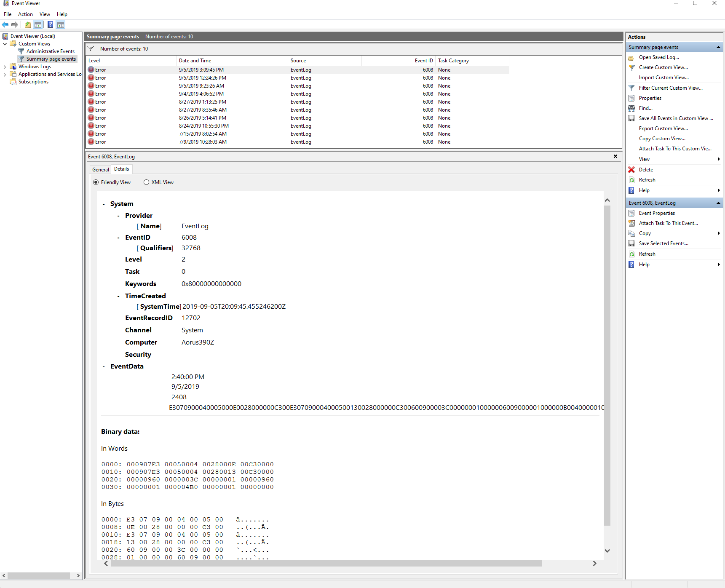Collapse the Provider node in details
The height and width of the screenshot is (588, 725).
coord(118,216)
